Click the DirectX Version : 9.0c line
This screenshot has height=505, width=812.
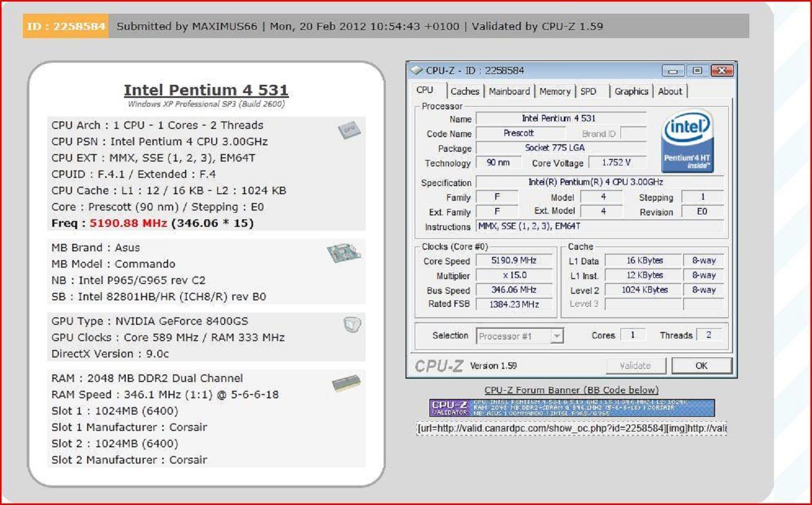pyautogui.click(x=110, y=354)
